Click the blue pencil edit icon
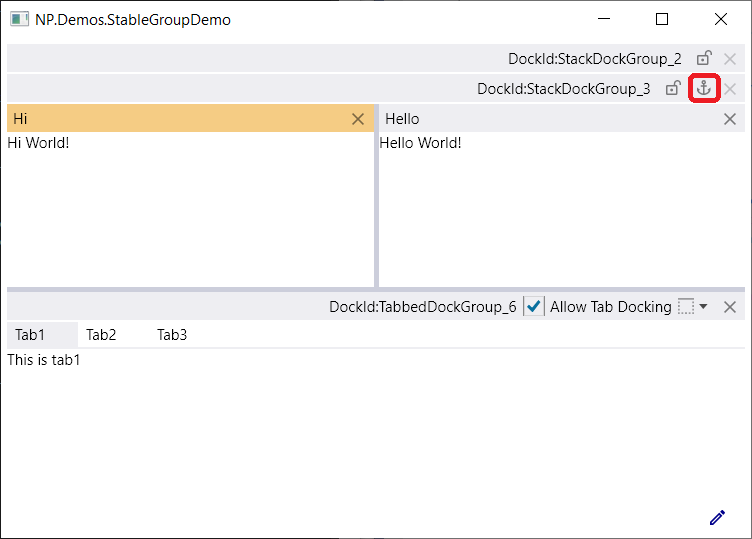 click(717, 517)
